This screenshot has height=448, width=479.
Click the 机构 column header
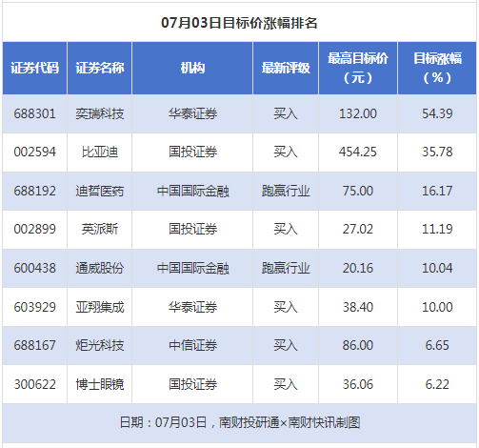[192, 68]
